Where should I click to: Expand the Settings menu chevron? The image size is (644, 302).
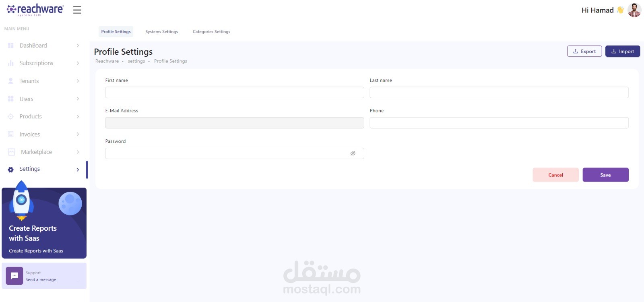[x=78, y=170]
